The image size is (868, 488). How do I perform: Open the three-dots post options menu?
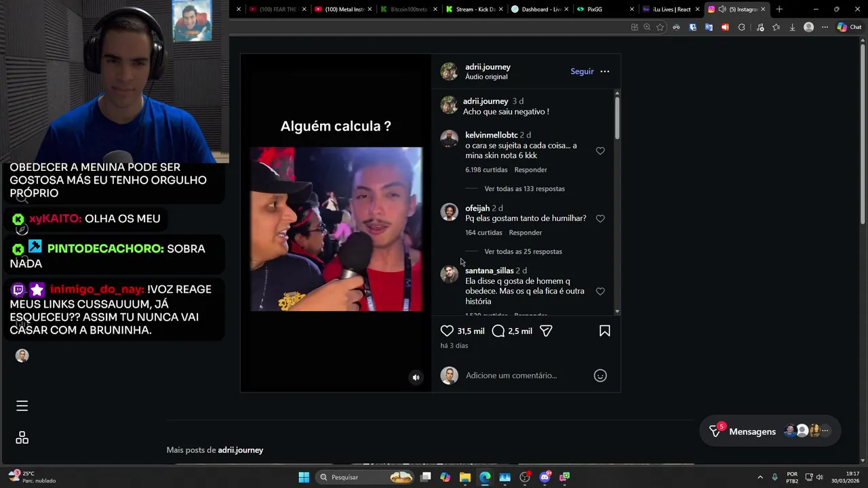pyautogui.click(x=605, y=71)
